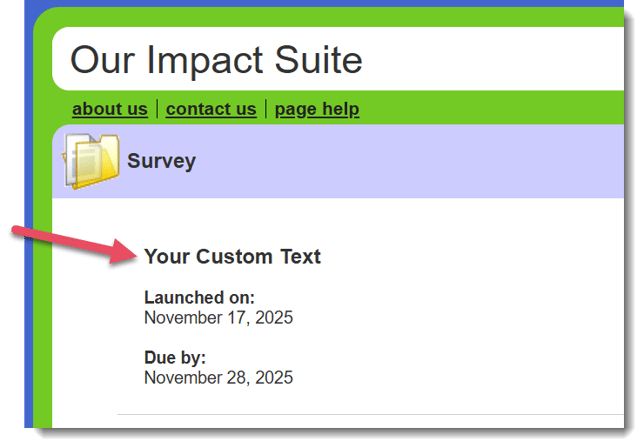The width and height of the screenshot is (644, 448).
Task: Click the Your Custom Text heading
Action: click(232, 257)
